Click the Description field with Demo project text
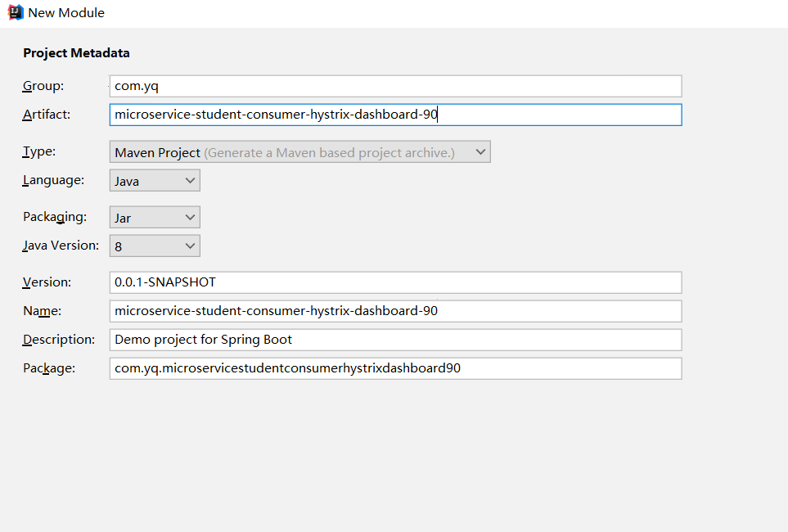Screen dimensions: 788x532 395,340
